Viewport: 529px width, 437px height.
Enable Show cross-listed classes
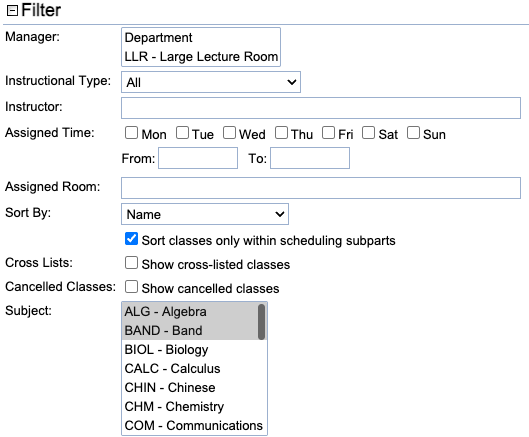(x=131, y=263)
